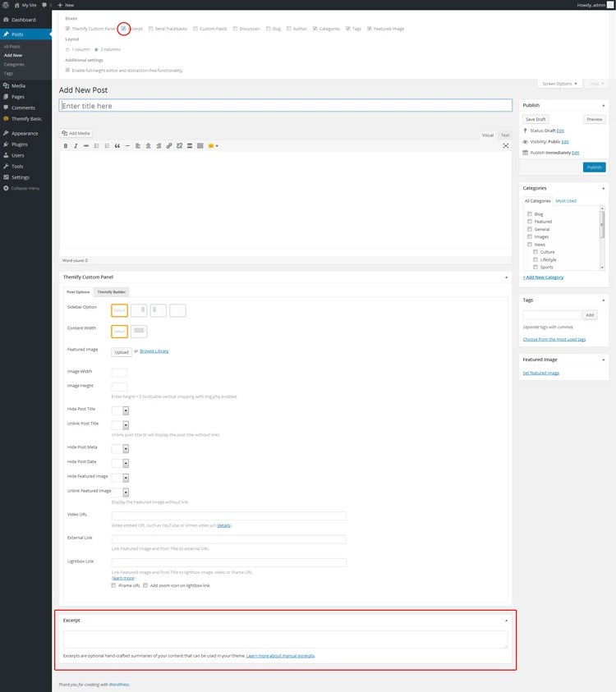The height and width of the screenshot is (692, 616).
Task: Click New in the admin bar
Action: click(67, 5)
